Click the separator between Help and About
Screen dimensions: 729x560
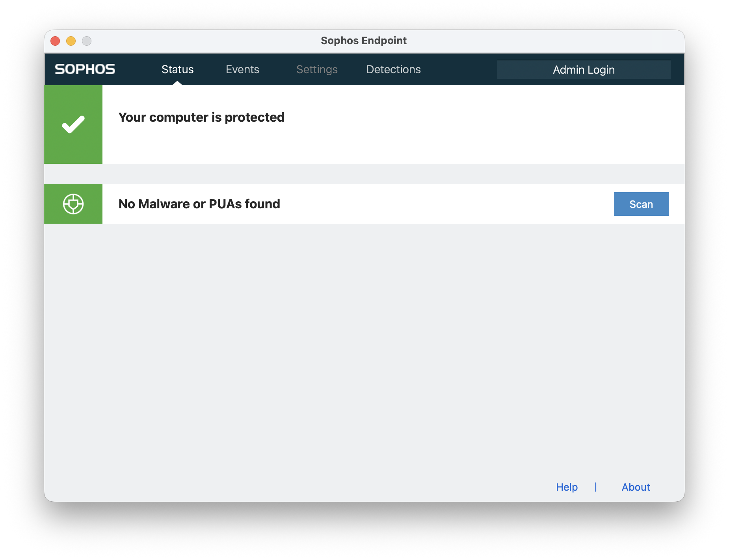pyautogui.click(x=596, y=487)
